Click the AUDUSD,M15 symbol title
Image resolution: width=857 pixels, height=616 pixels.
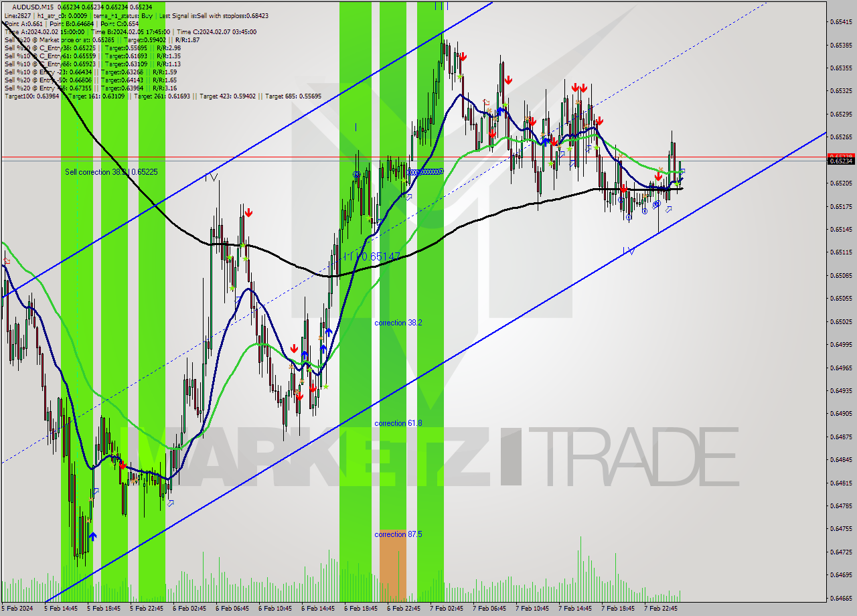tap(34, 7)
